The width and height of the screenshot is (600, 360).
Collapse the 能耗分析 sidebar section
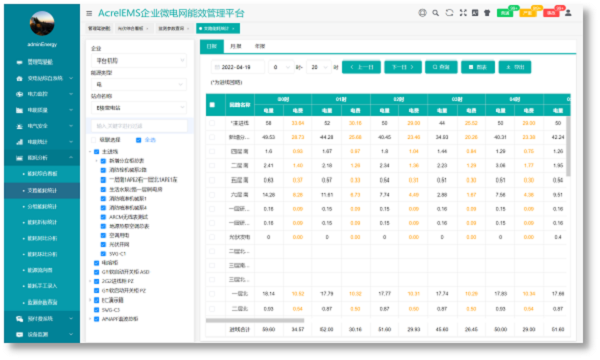71,158
